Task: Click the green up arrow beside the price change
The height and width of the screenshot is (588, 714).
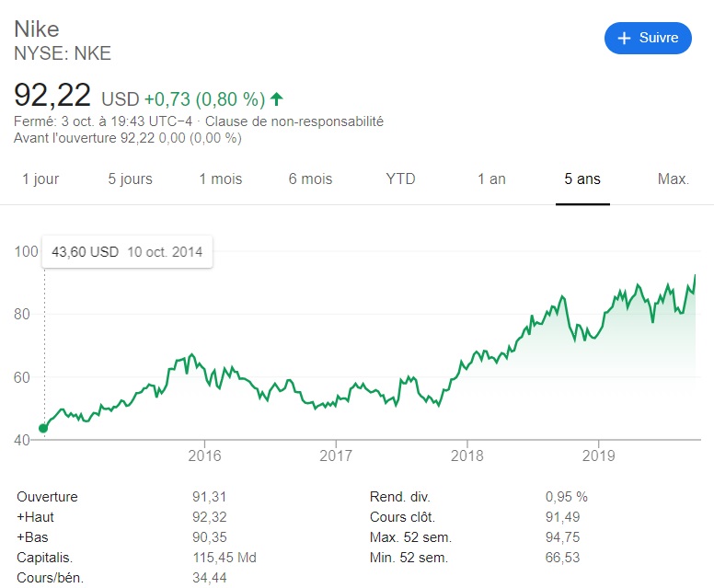Action: pyautogui.click(x=277, y=98)
